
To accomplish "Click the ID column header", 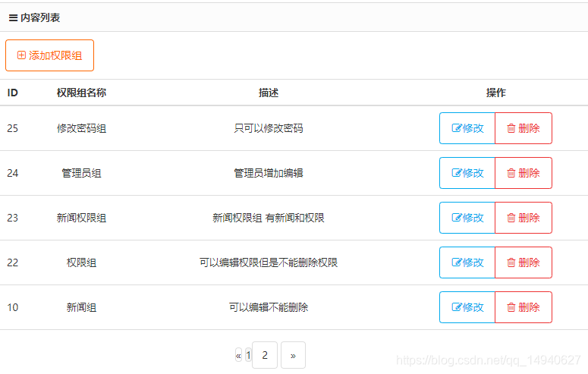I will click(13, 93).
